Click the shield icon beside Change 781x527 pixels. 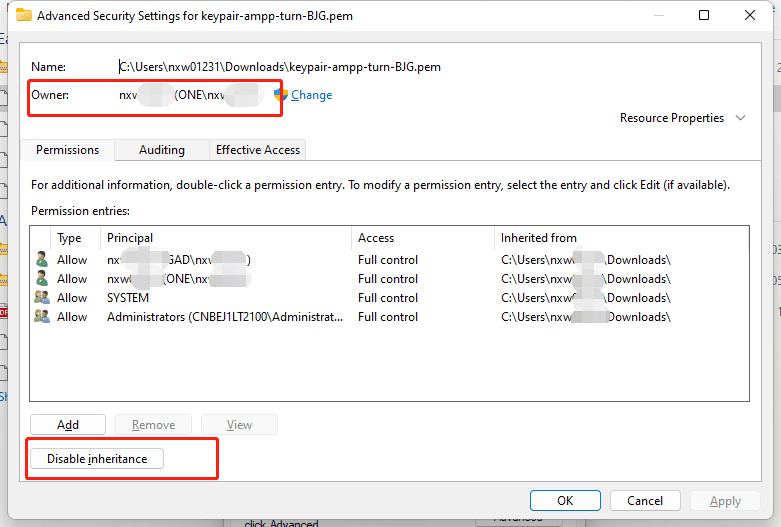coord(281,95)
